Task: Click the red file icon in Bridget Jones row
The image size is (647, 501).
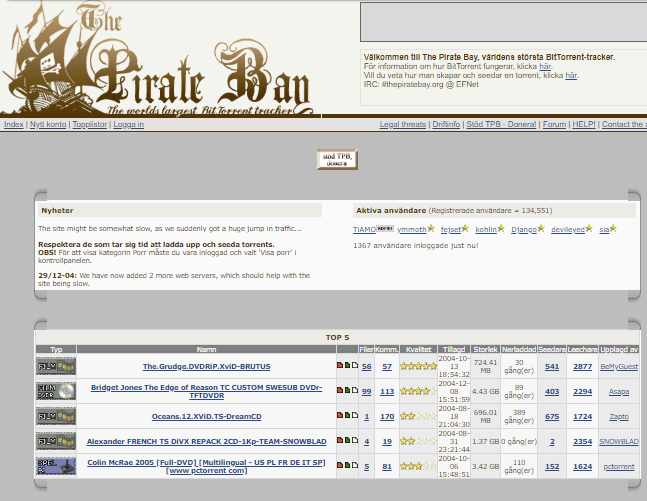Action: (x=340, y=390)
